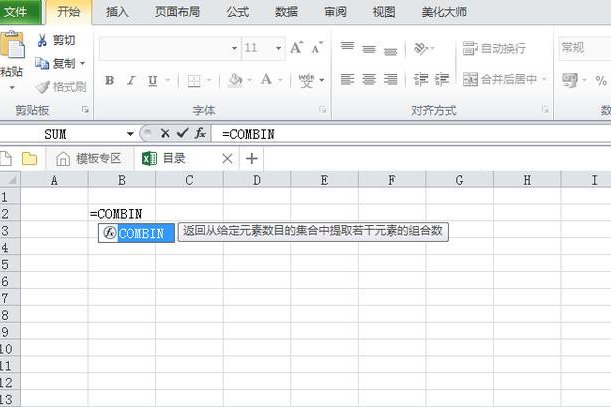This screenshot has width=611, height=407.
Task: Click the new document icon
Action: click(5, 159)
